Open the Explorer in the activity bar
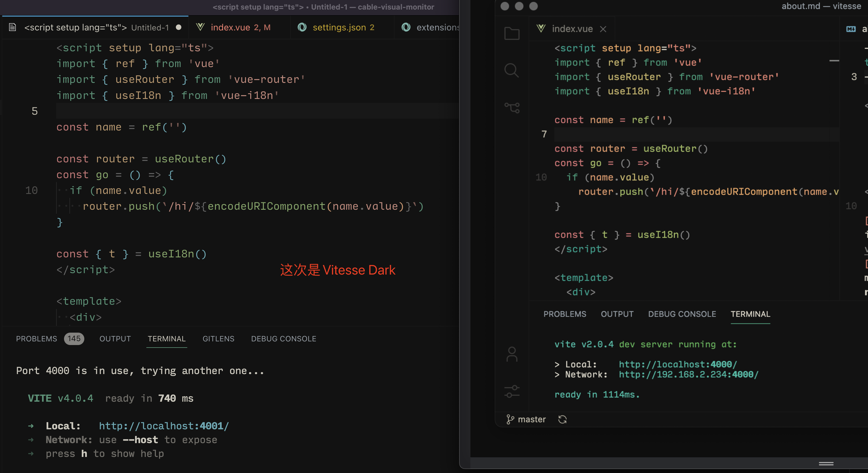 click(x=512, y=33)
